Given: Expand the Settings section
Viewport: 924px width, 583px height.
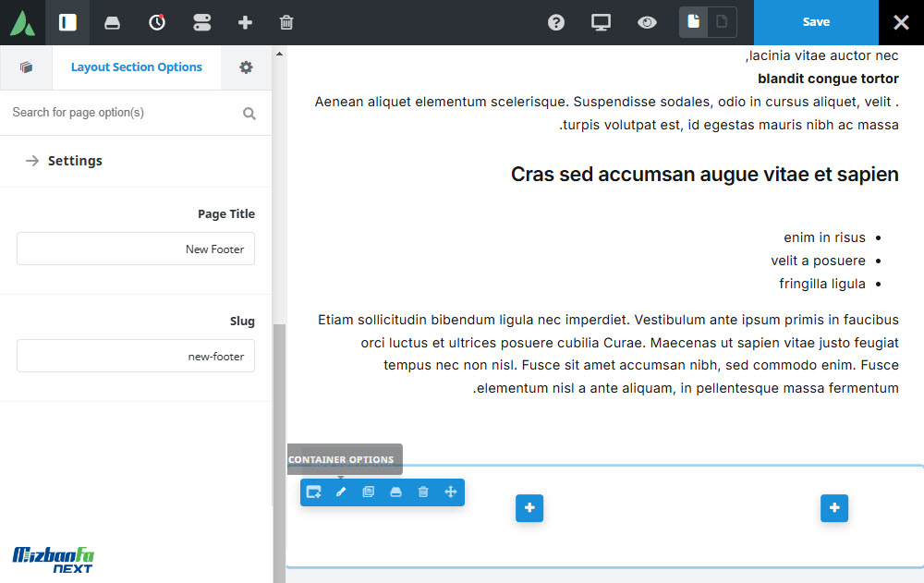Looking at the screenshot, I should pos(136,161).
